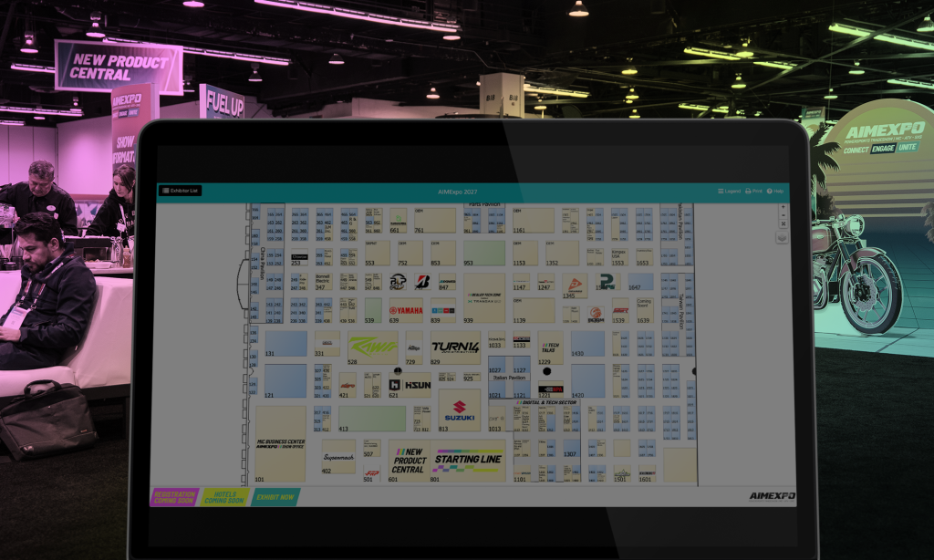Select the Dealer Tech Zone booth 939
This screenshot has width=934, height=560.
[484, 298]
